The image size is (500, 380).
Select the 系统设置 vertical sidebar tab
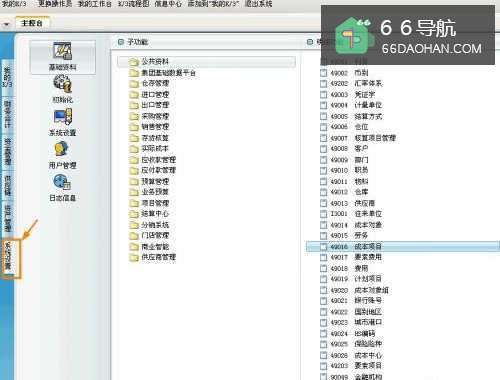click(8, 256)
